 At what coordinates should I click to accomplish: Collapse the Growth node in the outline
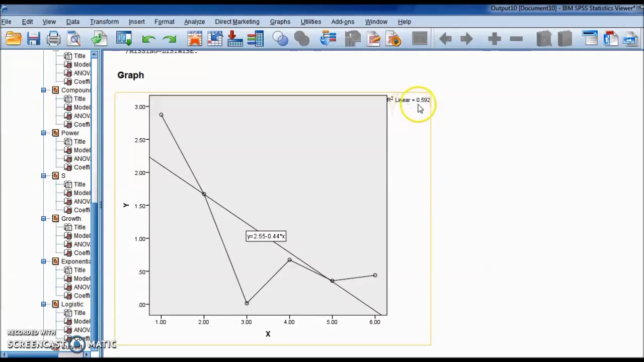[44, 219]
